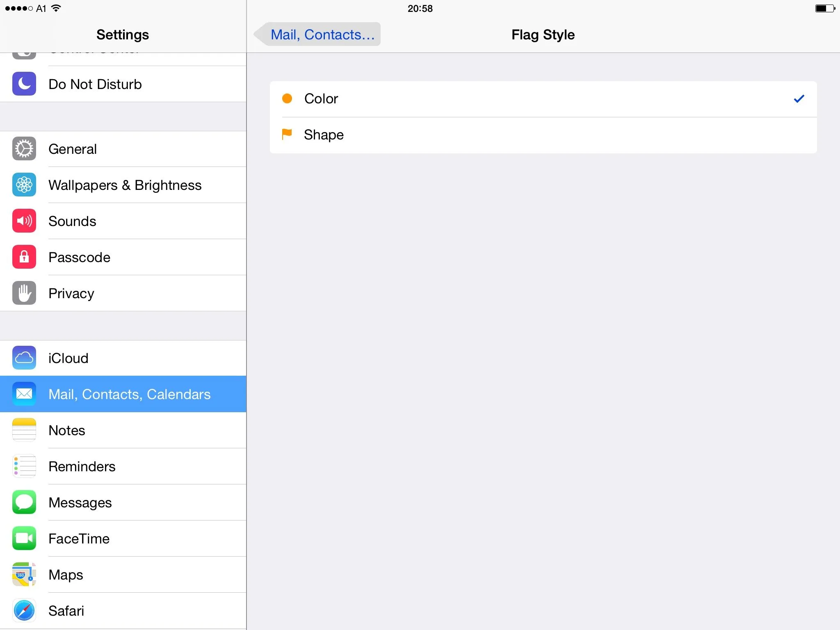Tap the Do Not Disturb moon icon
Screen dimensions: 840x630
click(x=24, y=84)
